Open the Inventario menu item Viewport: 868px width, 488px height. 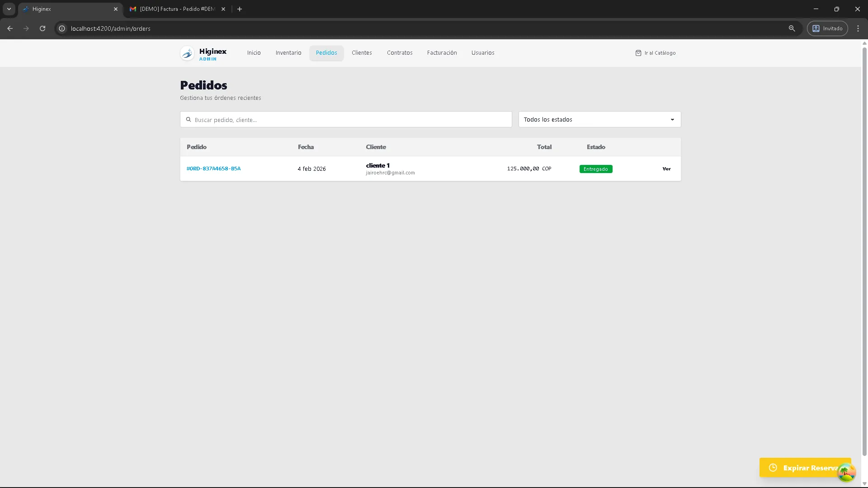point(288,53)
